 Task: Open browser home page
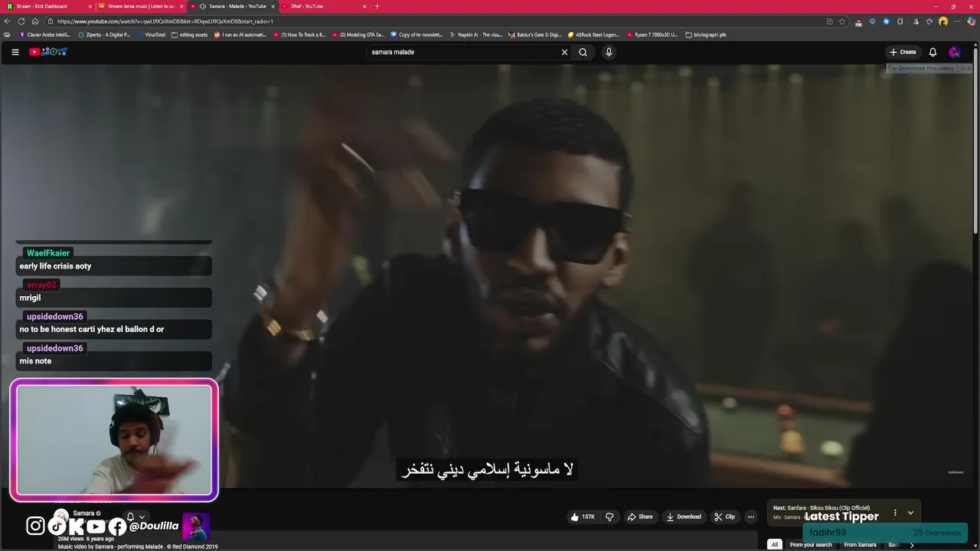click(x=34, y=21)
